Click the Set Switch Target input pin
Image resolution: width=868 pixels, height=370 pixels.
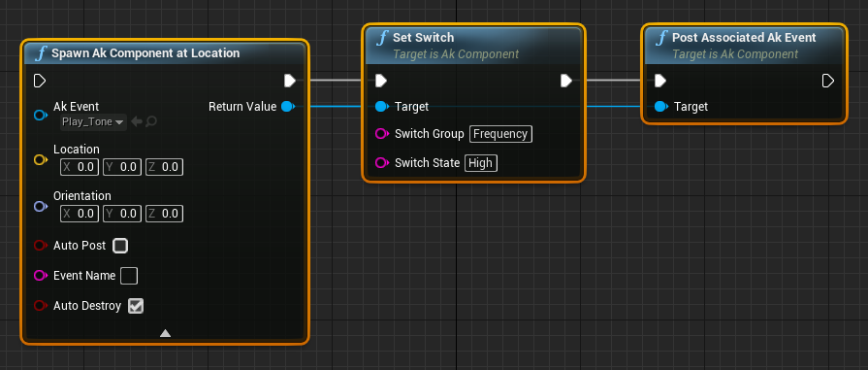coord(382,107)
